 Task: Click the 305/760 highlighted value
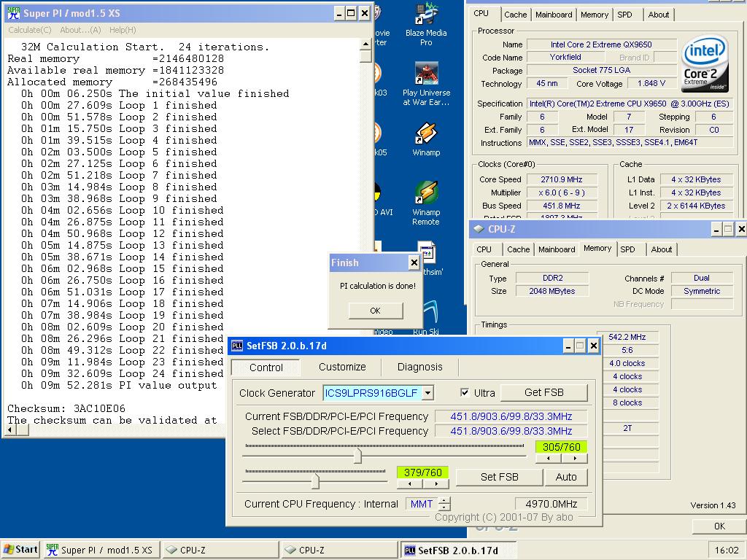pos(561,447)
